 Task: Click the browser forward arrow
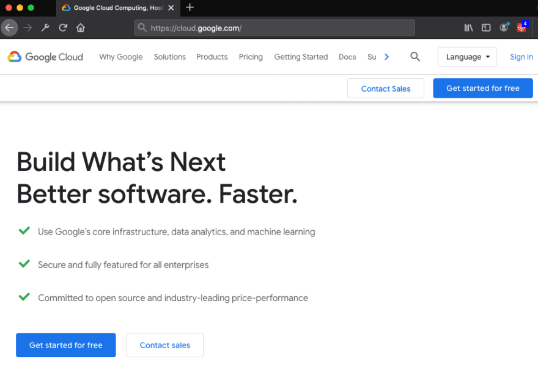point(28,27)
